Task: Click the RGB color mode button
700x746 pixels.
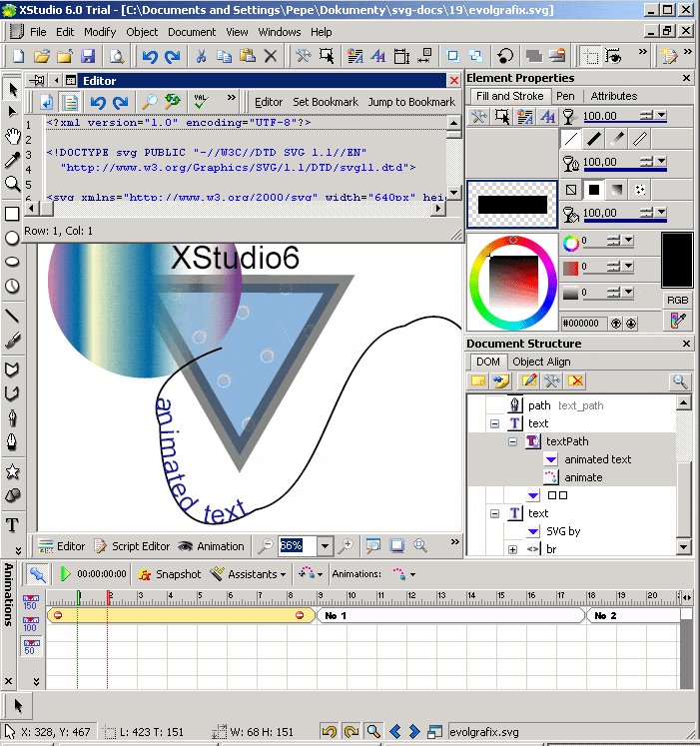Action: (677, 301)
